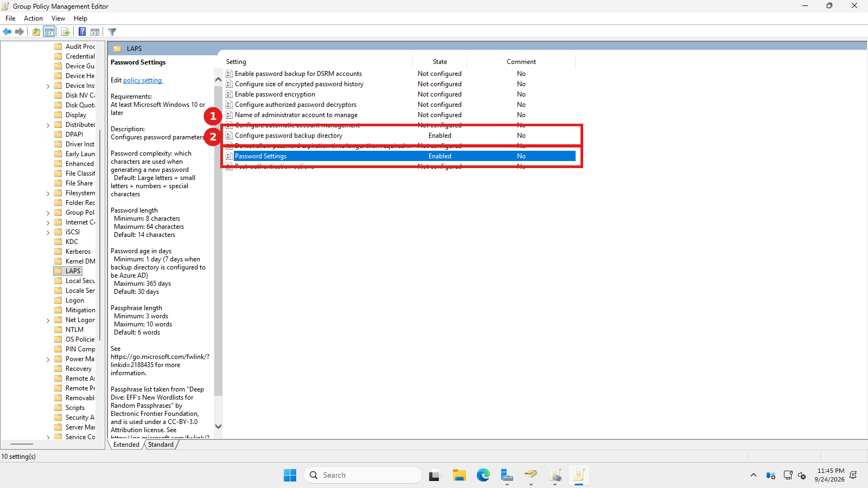Open the Action menu
Screen dimensions: 868x488
(33, 18)
